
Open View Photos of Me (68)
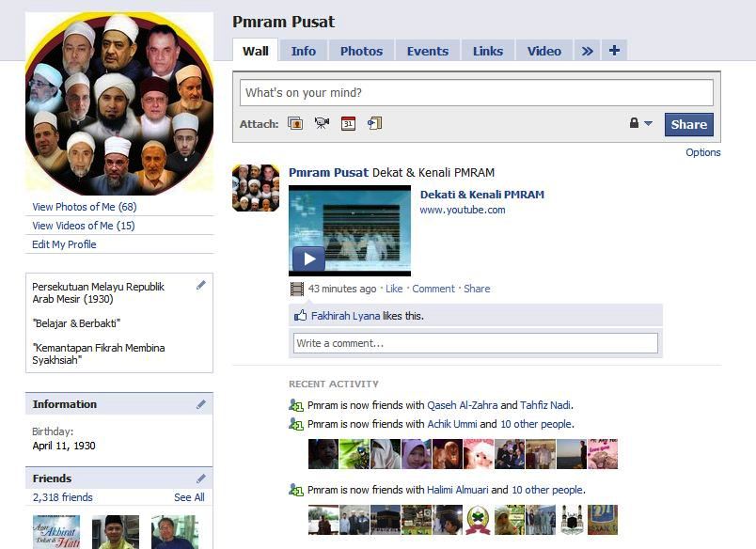point(85,207)
